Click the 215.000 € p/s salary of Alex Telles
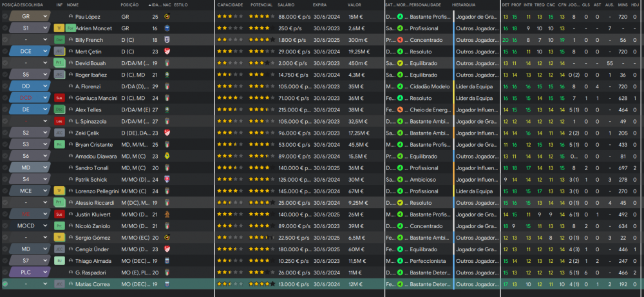Image resolution: width=644 pixels, height=297 pixels. coord(293,110)
